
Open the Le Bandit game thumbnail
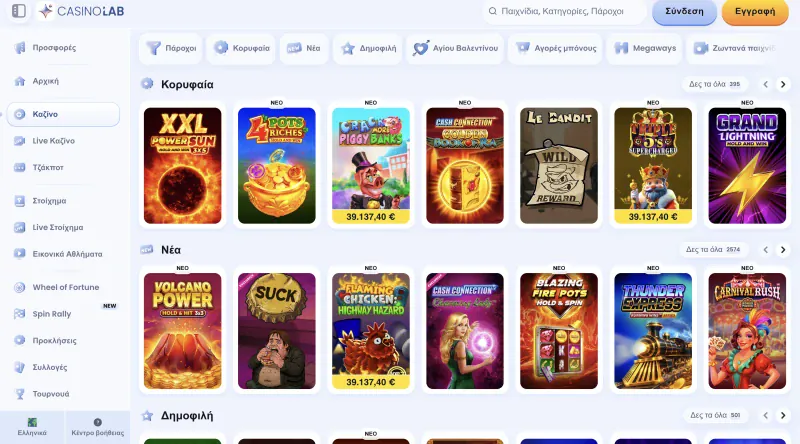559,165
